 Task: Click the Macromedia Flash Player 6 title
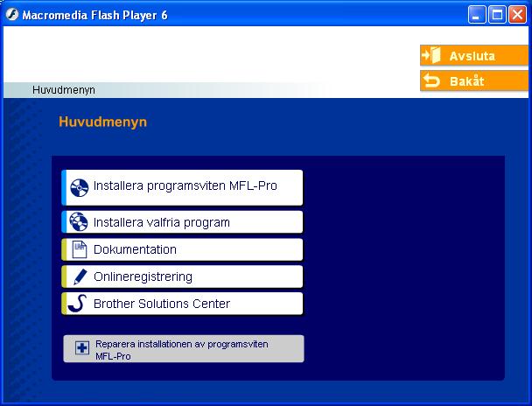(94, 15)
